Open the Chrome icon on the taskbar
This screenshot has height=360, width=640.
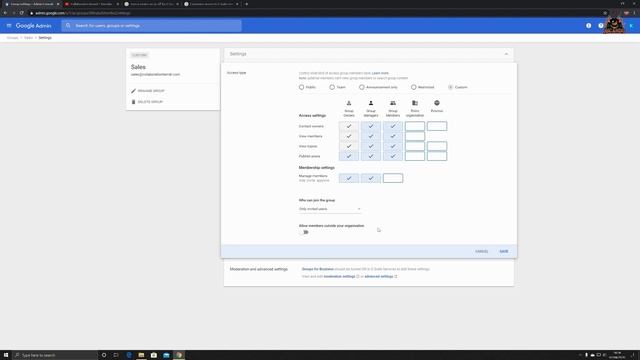click(x=179, y=355)
